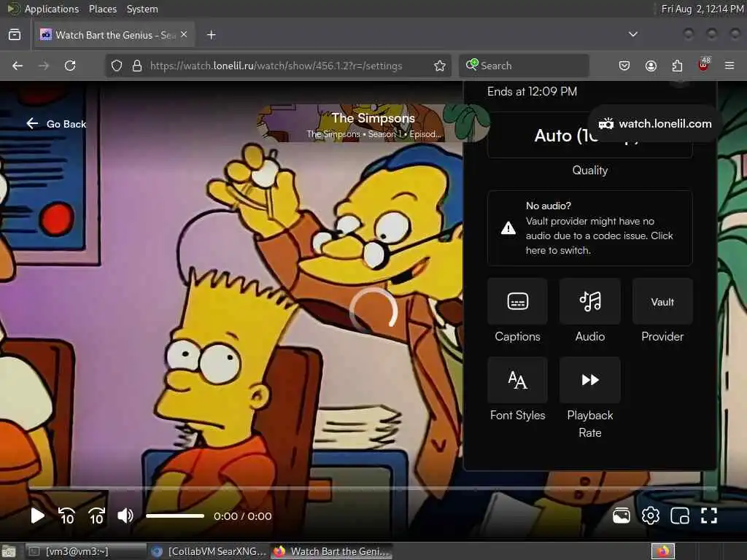747x560 pixels.
Task: Open the tracking protection shield icon
Action: point(117,66)
